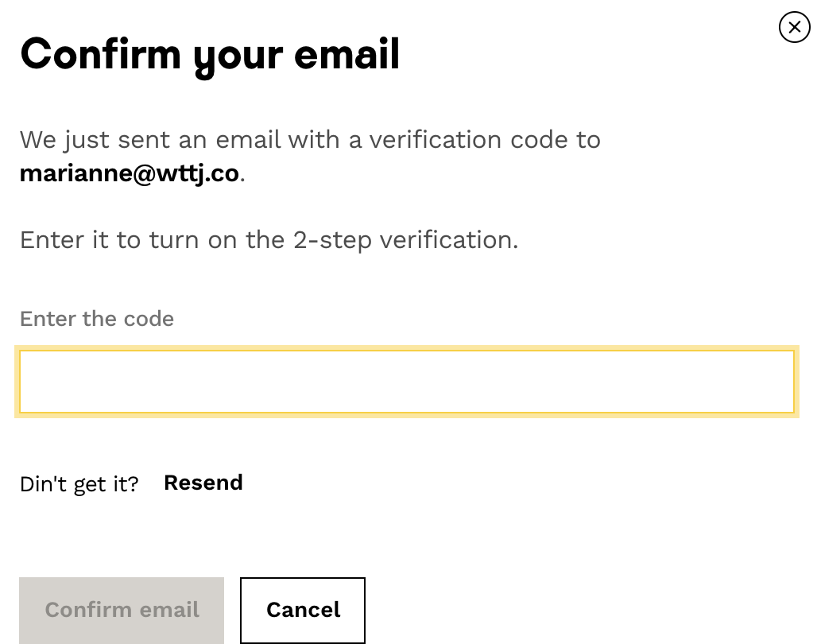Dismiss the modal with the X icon
The image size is (817, 644).
pos(794,27)
